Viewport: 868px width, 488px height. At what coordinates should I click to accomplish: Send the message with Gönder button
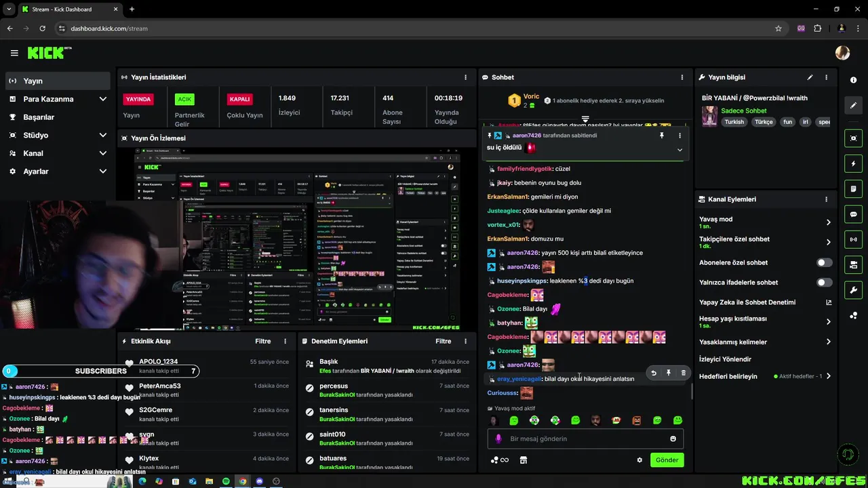(667, 460)
